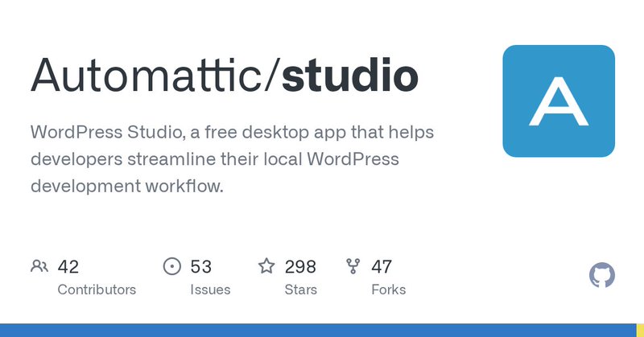644x337 pixels.
Task: Click the Stars star icon
Action: pos(266,266)
